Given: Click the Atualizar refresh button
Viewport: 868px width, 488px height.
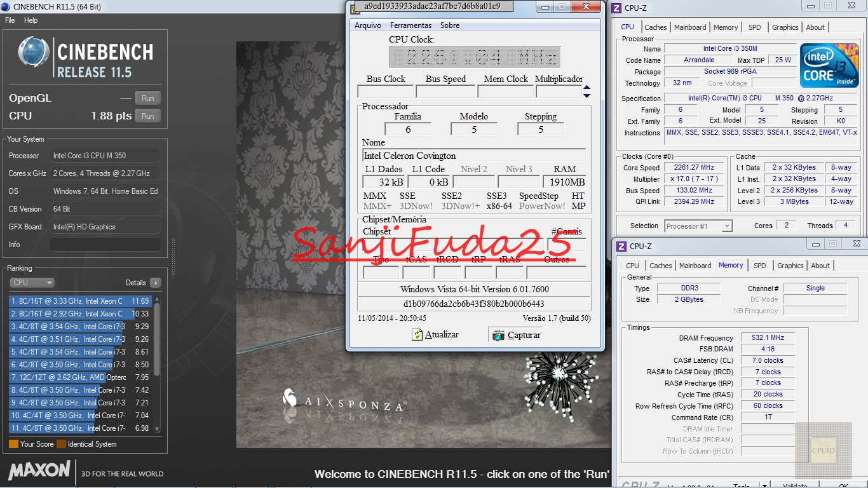Looking at the screenshot, I should tap(435, 335).
